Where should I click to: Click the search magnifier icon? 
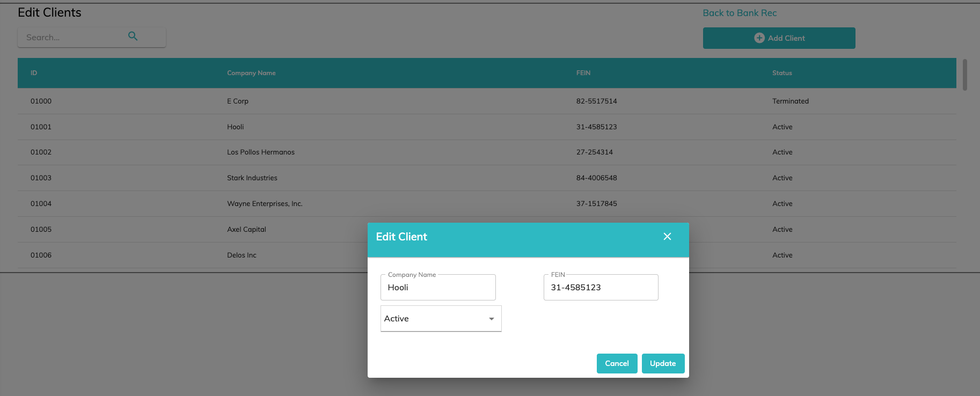133,36
